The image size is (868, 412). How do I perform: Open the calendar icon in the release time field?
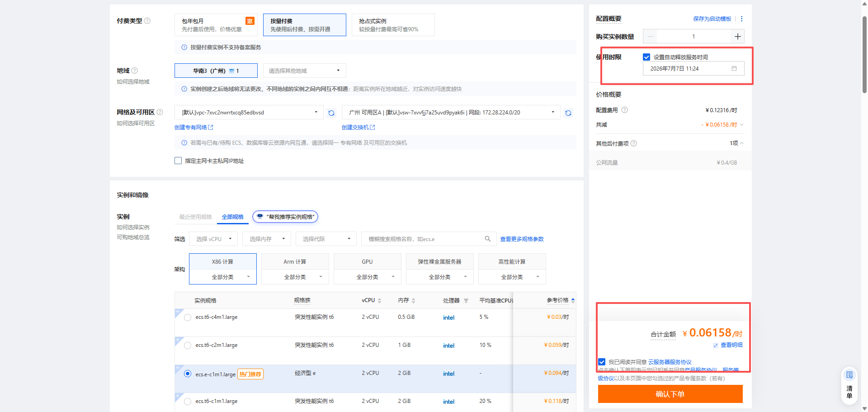click(734, 68)
